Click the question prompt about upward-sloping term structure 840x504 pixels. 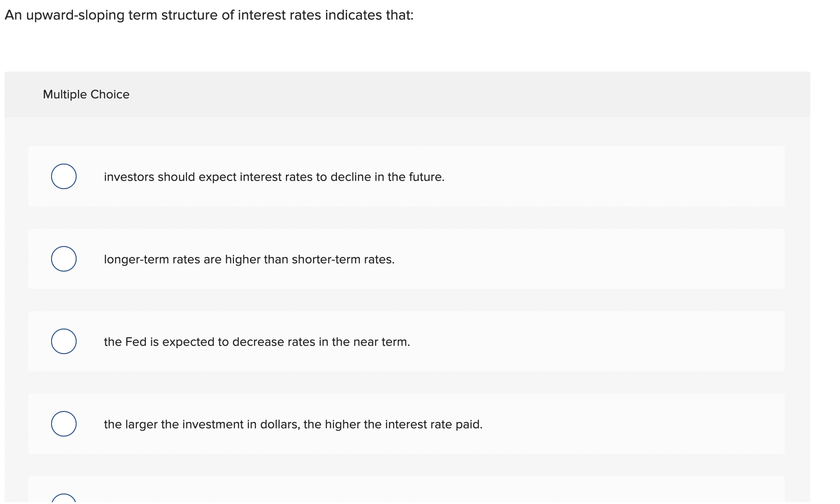(209, 15)
